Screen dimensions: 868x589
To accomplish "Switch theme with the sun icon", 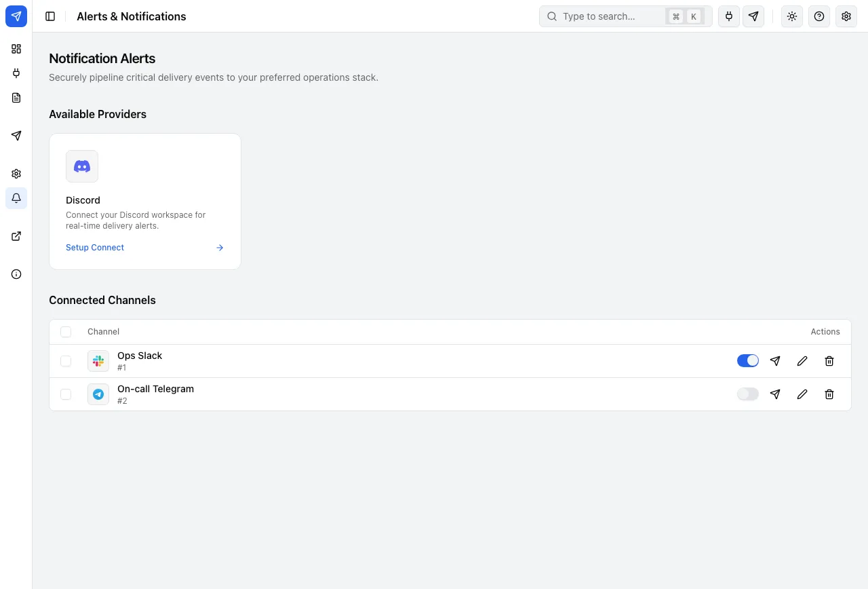I will point(792,16).
